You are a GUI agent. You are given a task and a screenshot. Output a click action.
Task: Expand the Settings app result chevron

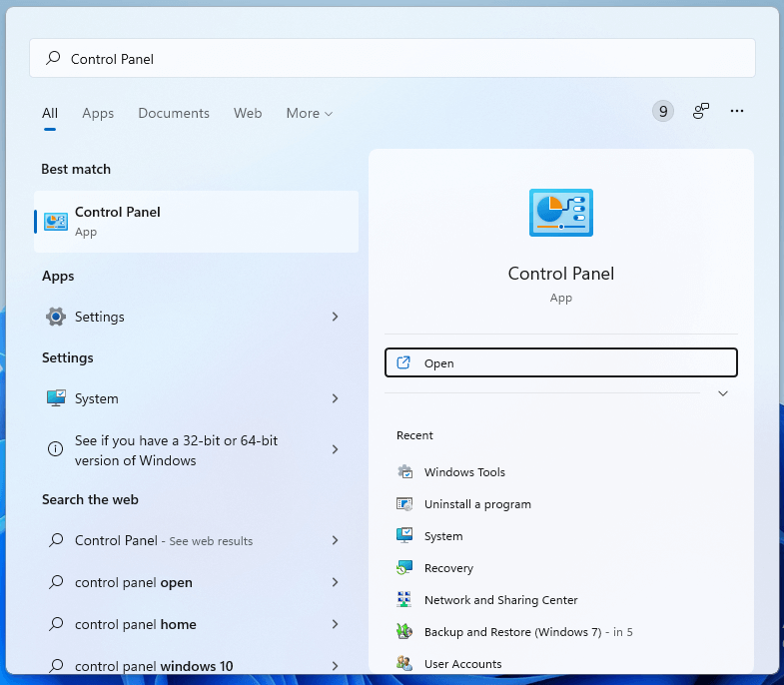(335, 317)
